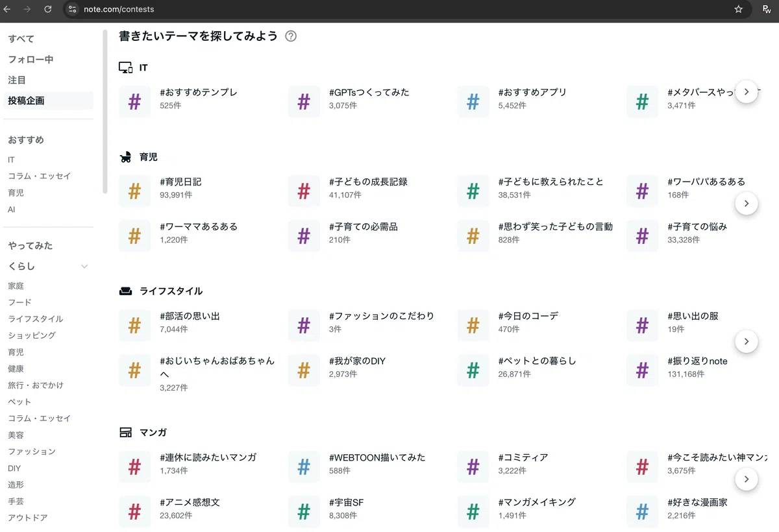Image resolution: width=779 pixels, height=532 pixels.
Task: Click the browser forward arrow
Action: click(x=27, y=9)
